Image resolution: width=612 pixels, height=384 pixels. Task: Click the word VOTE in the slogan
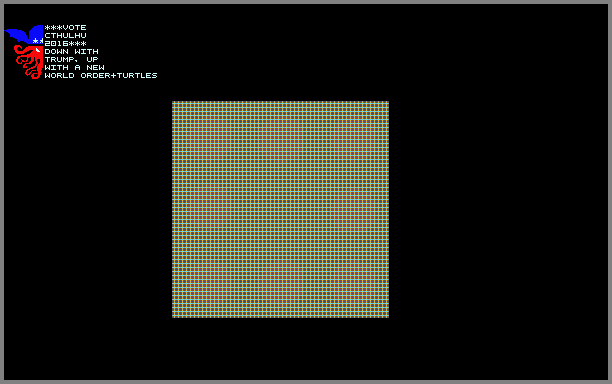75,28
